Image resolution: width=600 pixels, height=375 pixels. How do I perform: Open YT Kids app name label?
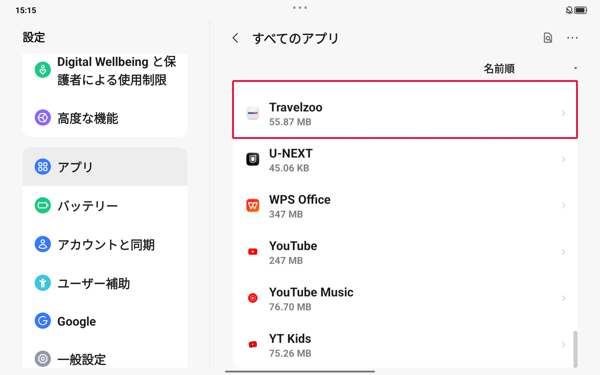coord(290,339)
